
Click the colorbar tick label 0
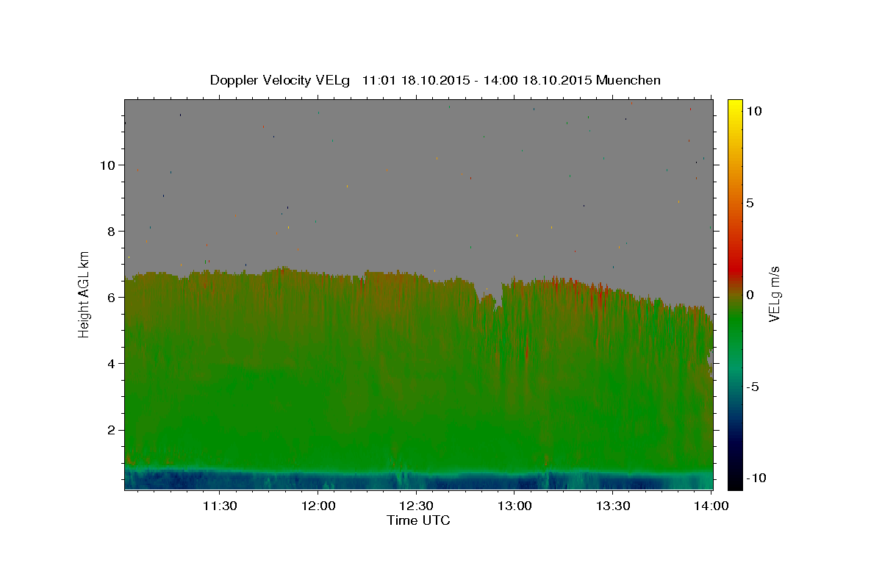click(750, 295)
